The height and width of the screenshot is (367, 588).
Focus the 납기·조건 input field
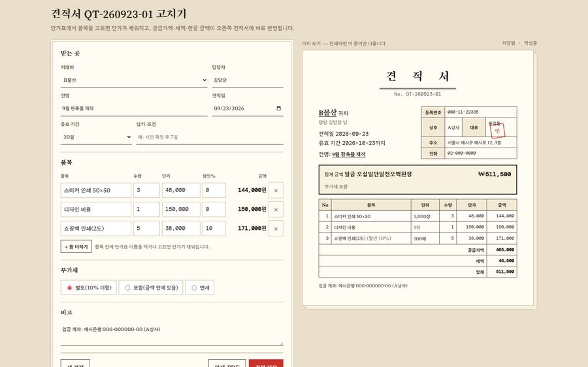click(x=210, y=137)
